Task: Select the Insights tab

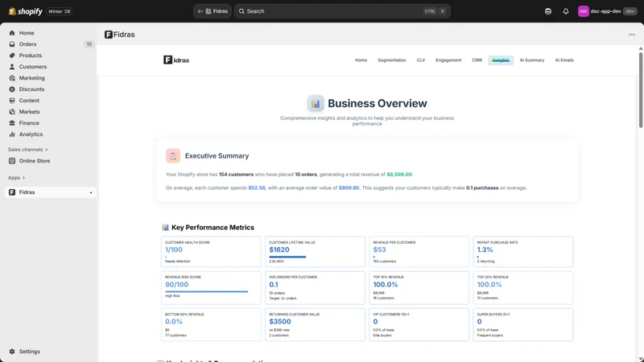Action: (501, 60)
